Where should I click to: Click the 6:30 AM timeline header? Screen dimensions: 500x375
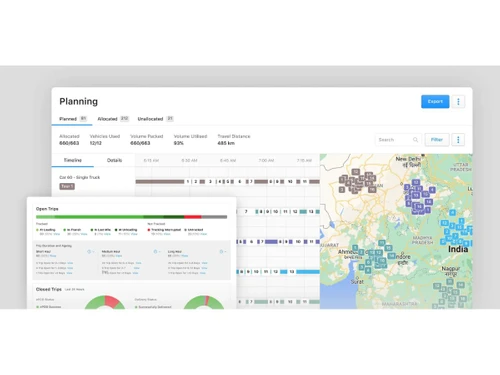pyautogui.click(x=189, y=161)
